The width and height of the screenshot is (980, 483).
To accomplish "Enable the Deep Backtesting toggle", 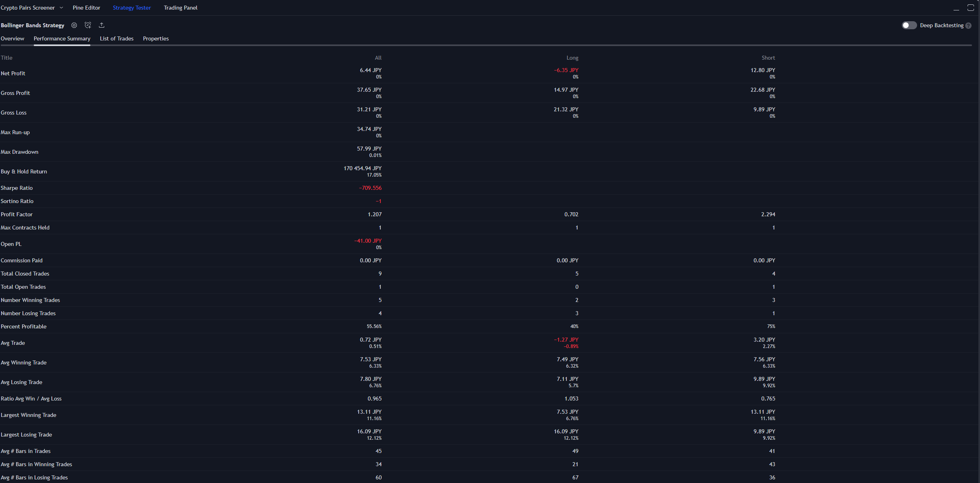I will point(909,25).
